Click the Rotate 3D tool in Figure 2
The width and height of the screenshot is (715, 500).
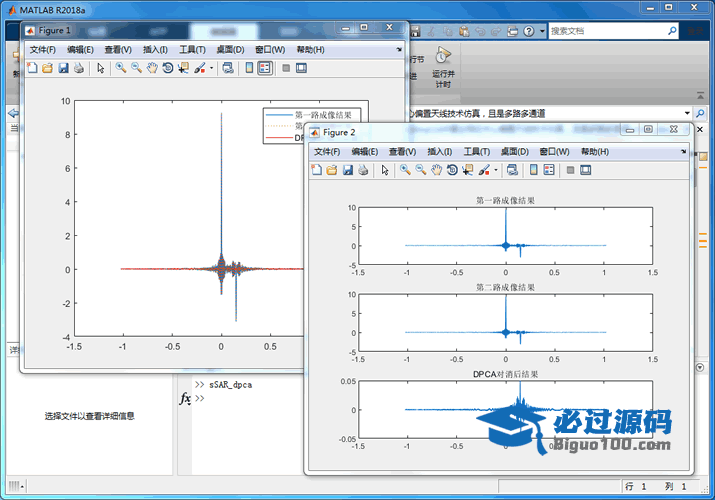[452, 170]
